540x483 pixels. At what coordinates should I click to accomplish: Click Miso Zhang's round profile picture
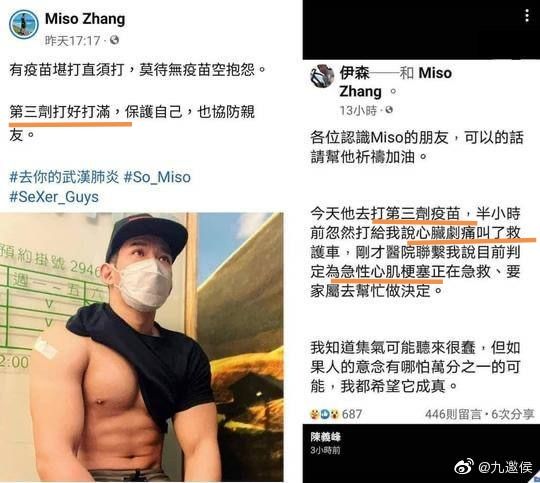click(24, 24)
